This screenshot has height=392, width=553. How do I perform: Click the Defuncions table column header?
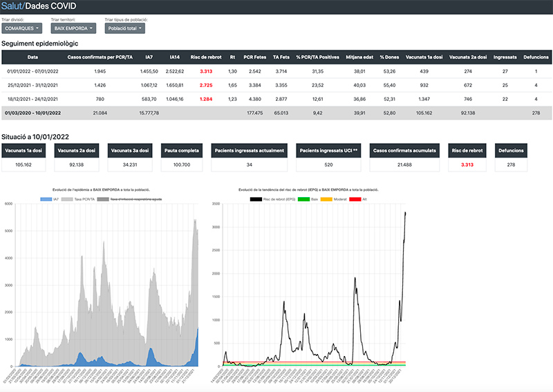(536, 57)
